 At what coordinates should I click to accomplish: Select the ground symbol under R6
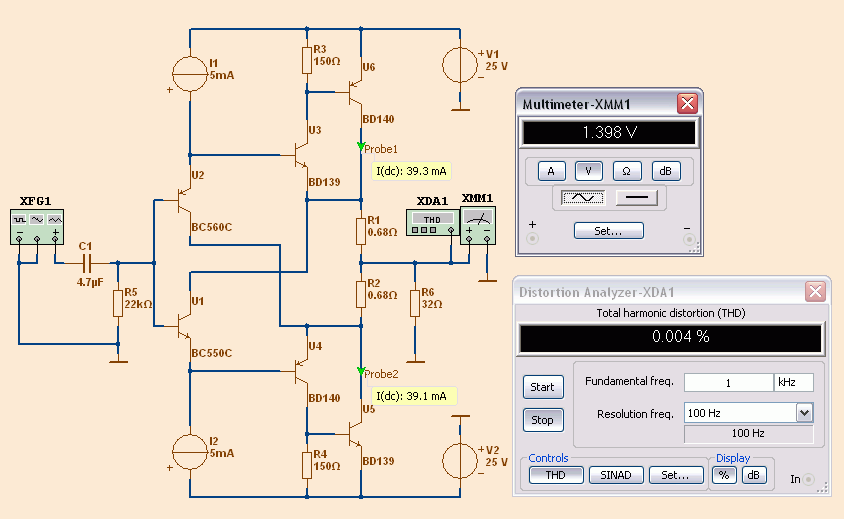414,361
